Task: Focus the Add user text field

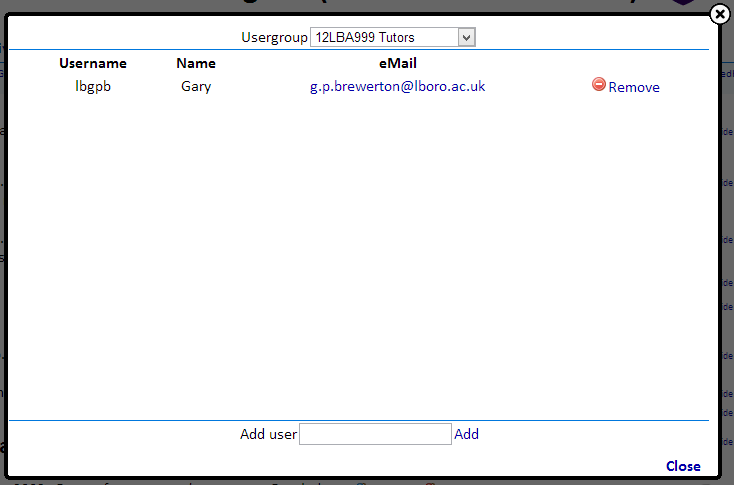Action: pos(375,434)
